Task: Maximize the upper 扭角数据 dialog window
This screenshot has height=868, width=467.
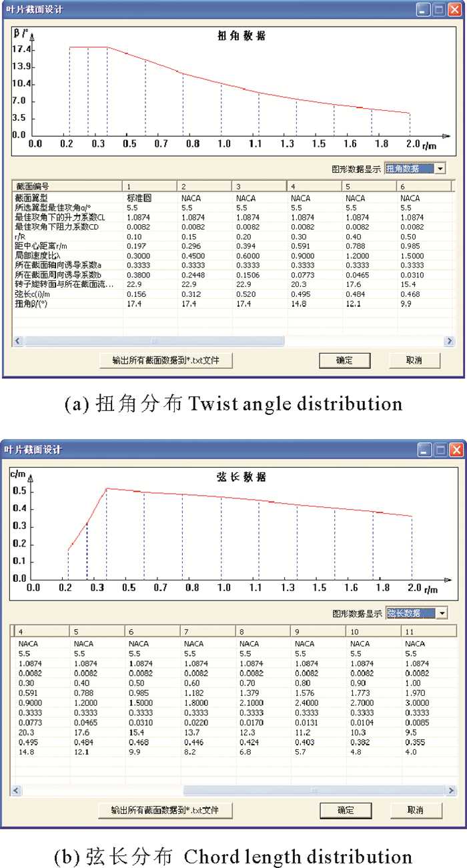Action: pyautogui.click(x=439, y=10)
